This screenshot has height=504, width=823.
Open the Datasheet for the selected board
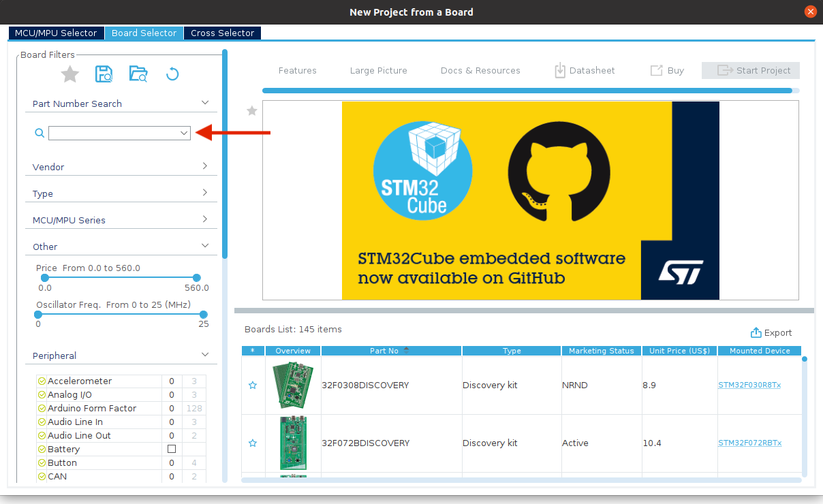(x=585, y=70)
